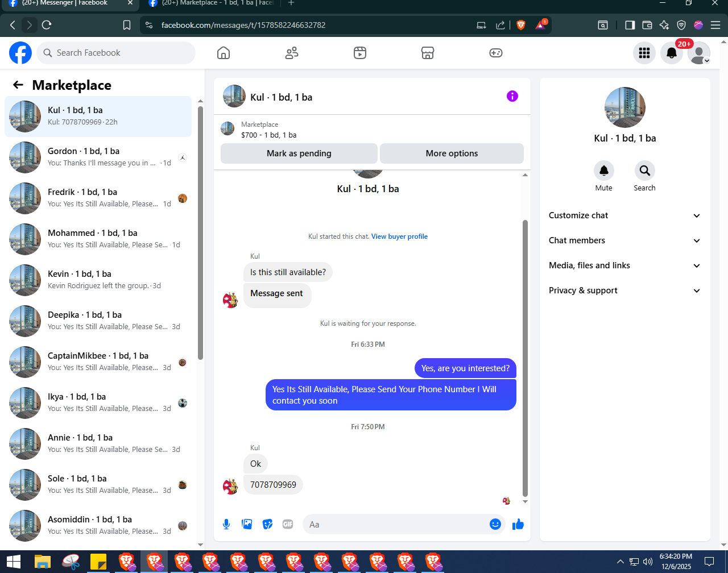Mute this chat with the bell icon
Viewport: 728px width, 573px height.
[x=604, y=171]
